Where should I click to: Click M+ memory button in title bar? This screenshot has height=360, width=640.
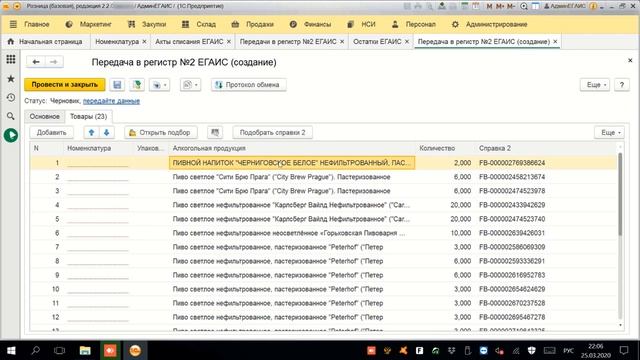coord(500,6)
